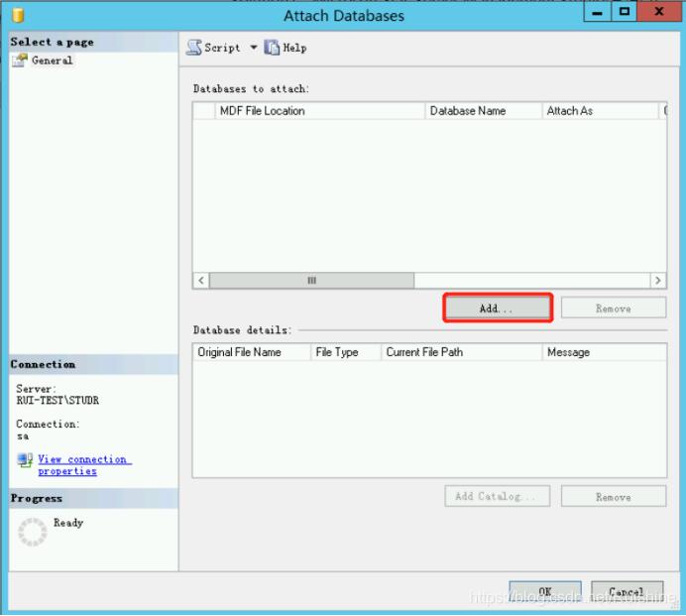Viewport: 686px width, 616px height.
Task: Open the Script dropdown arrow
Action: (x=253, y=48)
